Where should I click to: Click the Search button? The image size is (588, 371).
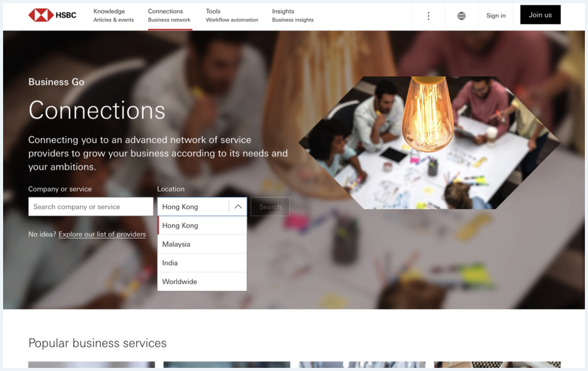click(270, 207)
